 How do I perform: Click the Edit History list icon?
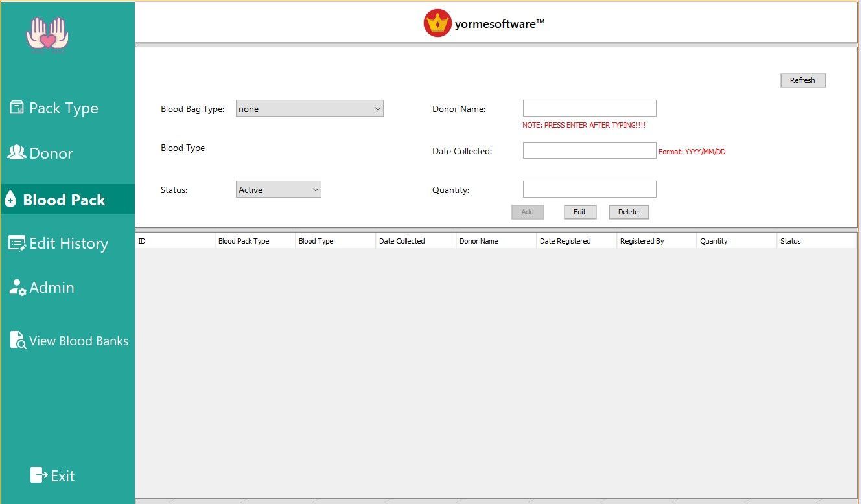point(17,243)
